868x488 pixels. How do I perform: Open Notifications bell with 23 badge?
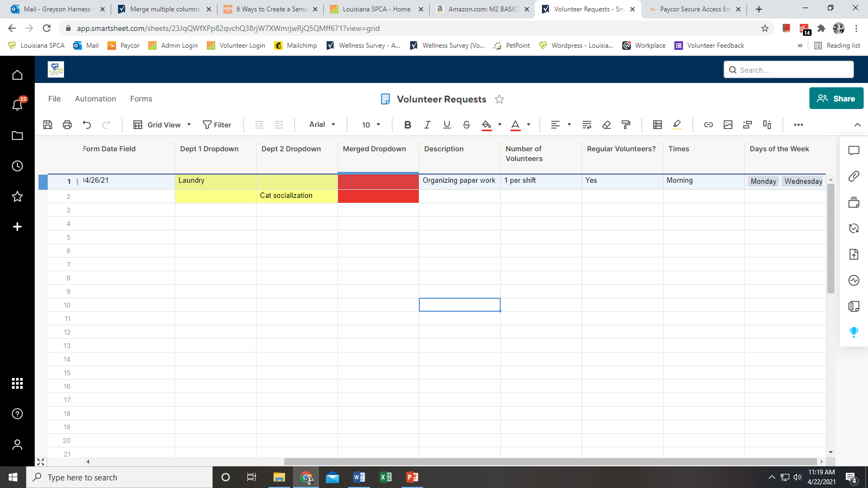pyautogui.click(x=17, y=105)
